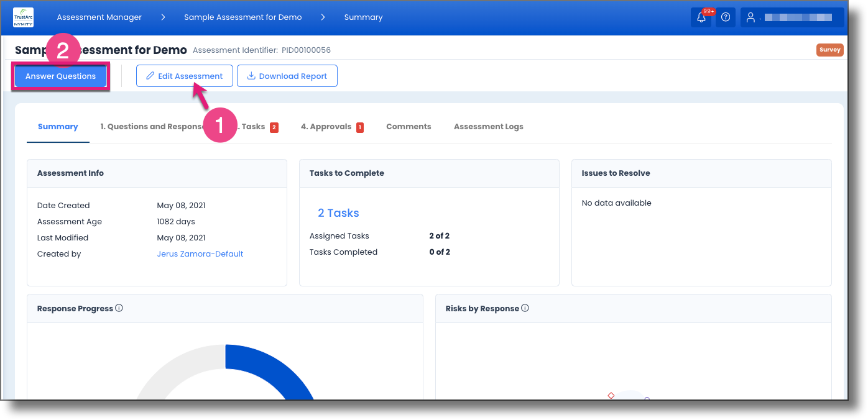Viewport: 868px width, 420px height.
Task: Select the Summary tab
Action: [x=58, y=127]
